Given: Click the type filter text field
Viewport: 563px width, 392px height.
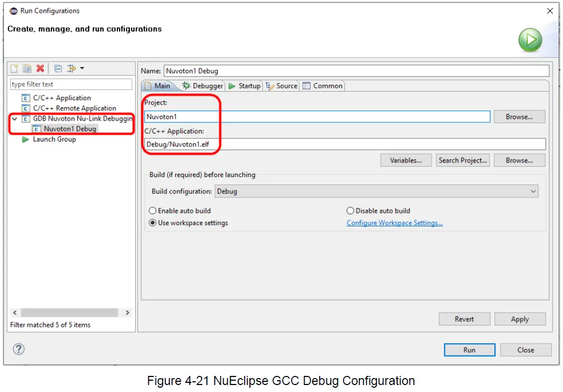Looking at the screenshot, I should 71,84.
